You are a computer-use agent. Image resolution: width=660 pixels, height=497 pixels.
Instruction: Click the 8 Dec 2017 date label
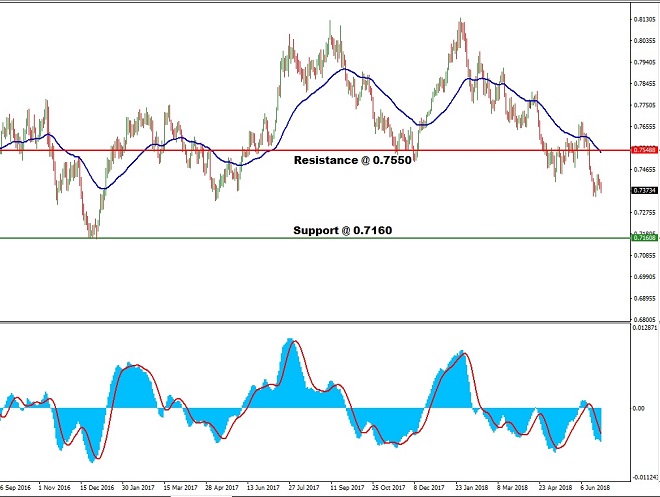(x=429, y=488)
